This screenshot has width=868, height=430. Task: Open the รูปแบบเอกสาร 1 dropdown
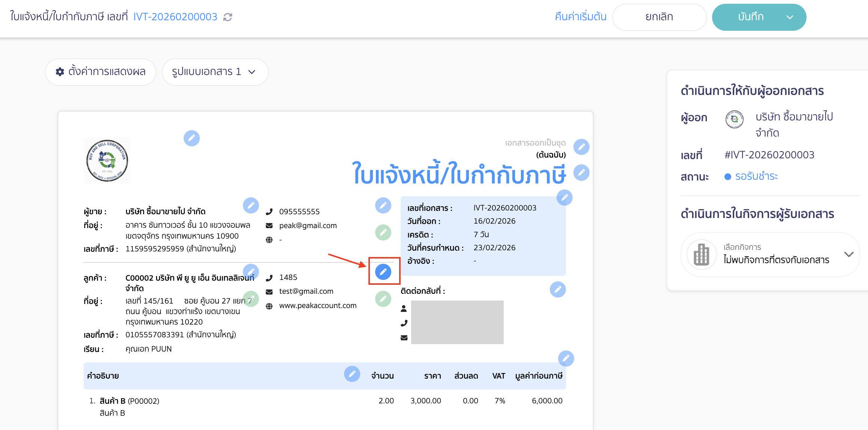pyautogui.click(x=215, y=72)
